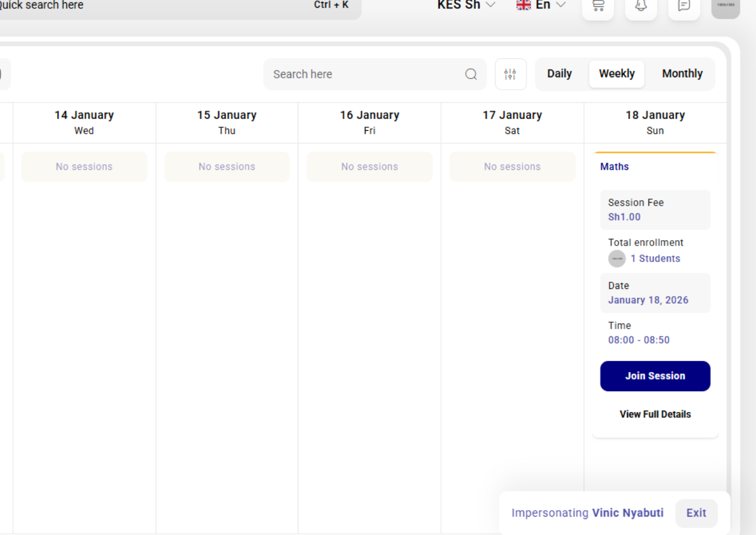Expand the KES Sh currency dropdown

click(467, 5)
